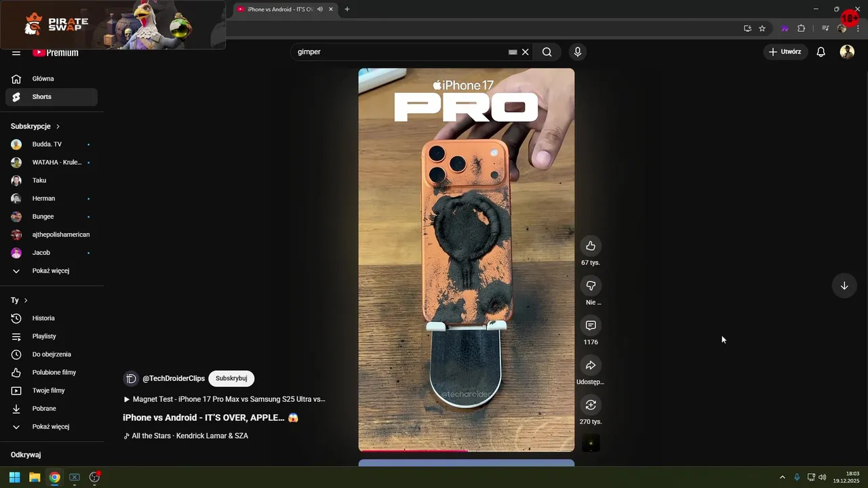Open WATAHA - Krule... channel
868x488 pixels.
[52, 163]
